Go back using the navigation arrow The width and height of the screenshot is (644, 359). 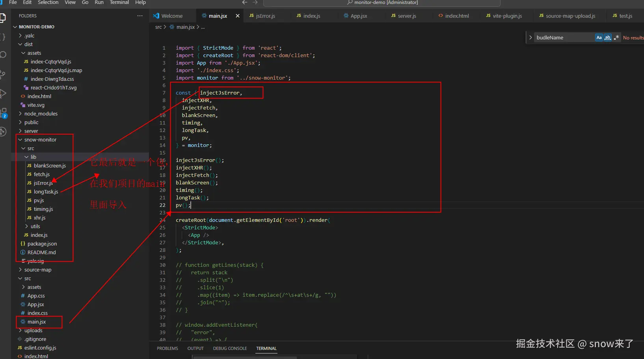(245, 2)
